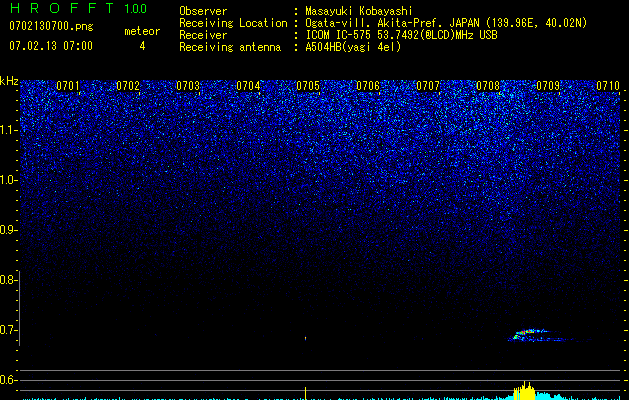Click the Receiving Location label
This screenshot has width=629, height=400.
(x=233, y=23)
